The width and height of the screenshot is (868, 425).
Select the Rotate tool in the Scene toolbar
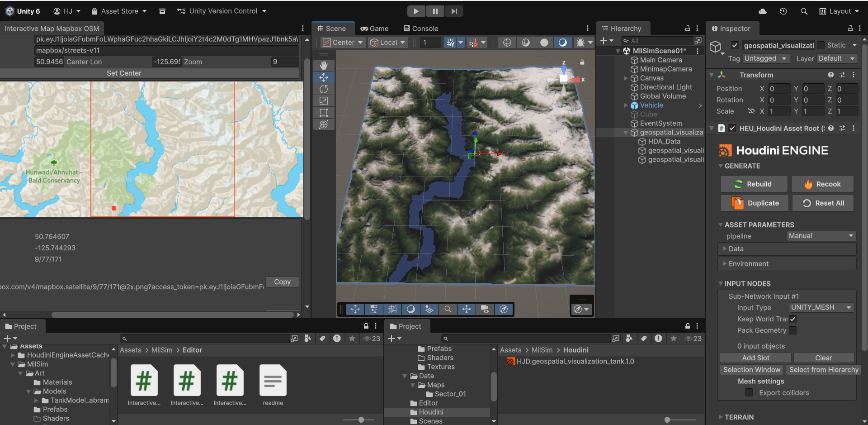point(324,89)
